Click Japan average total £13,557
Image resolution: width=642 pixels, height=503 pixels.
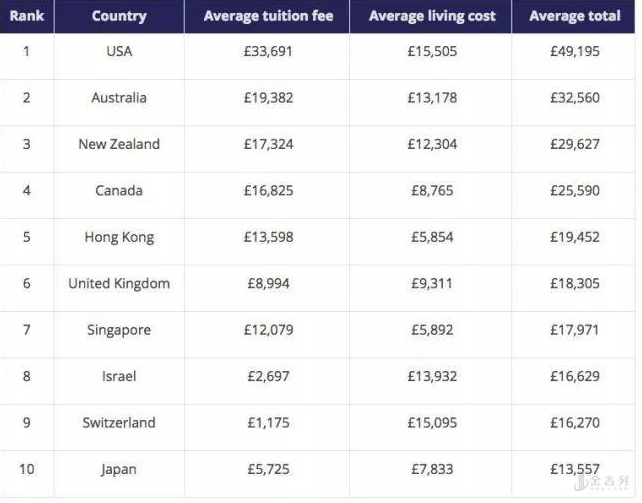point(575,470)
